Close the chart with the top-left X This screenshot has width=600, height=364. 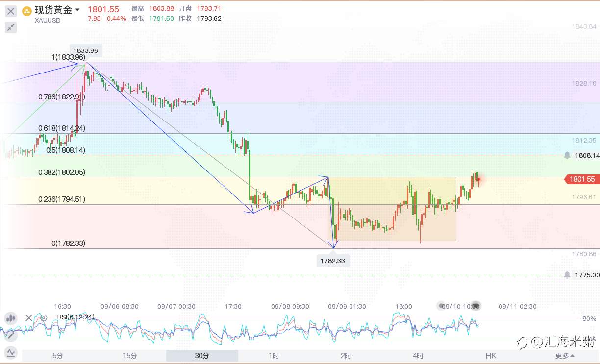[10, 11]
